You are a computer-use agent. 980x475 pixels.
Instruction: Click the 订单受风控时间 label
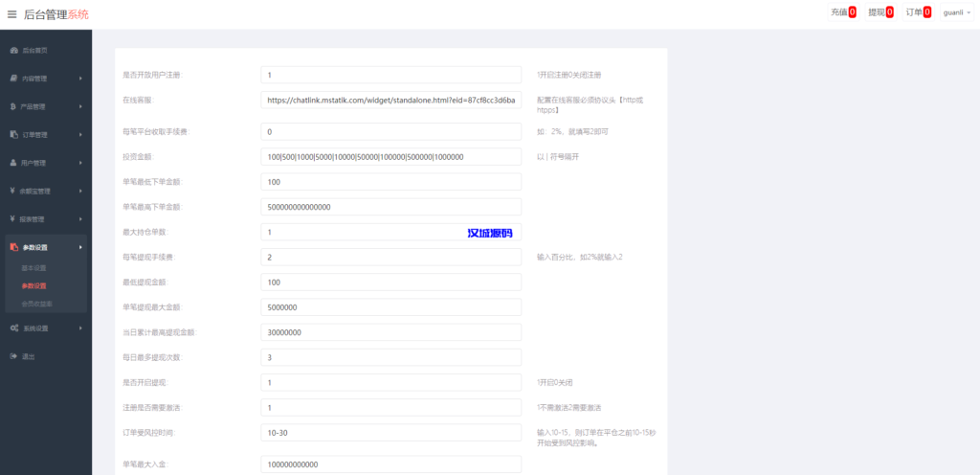tap(148, 433)
